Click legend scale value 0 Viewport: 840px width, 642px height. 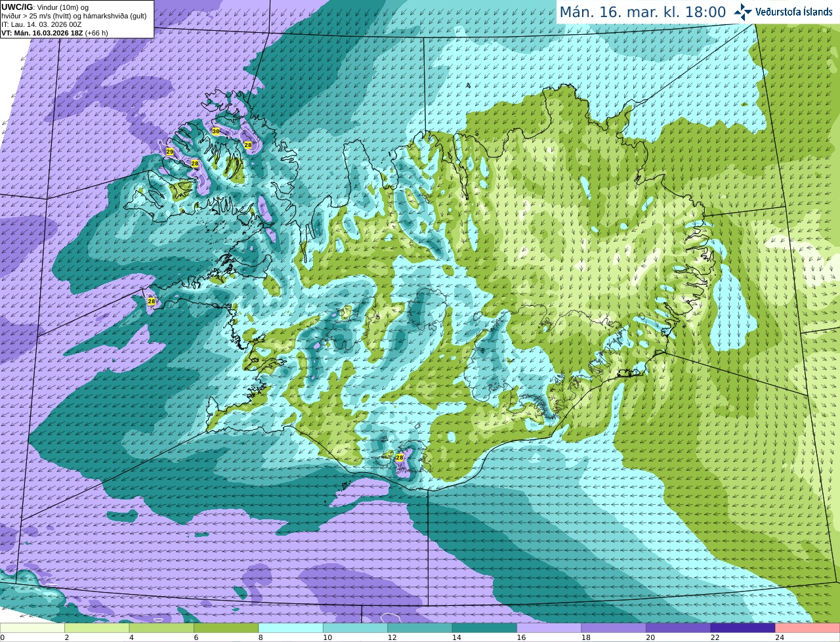2,637
